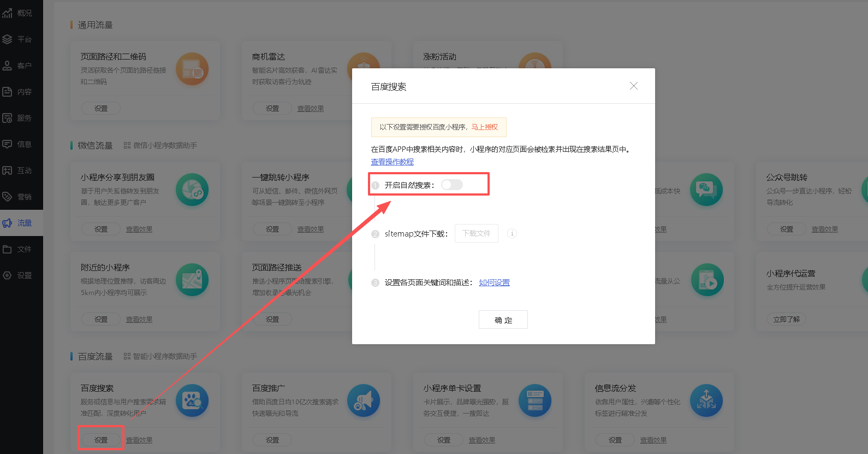Click 百度搜索 paw search card icon

tap(192, 400)
